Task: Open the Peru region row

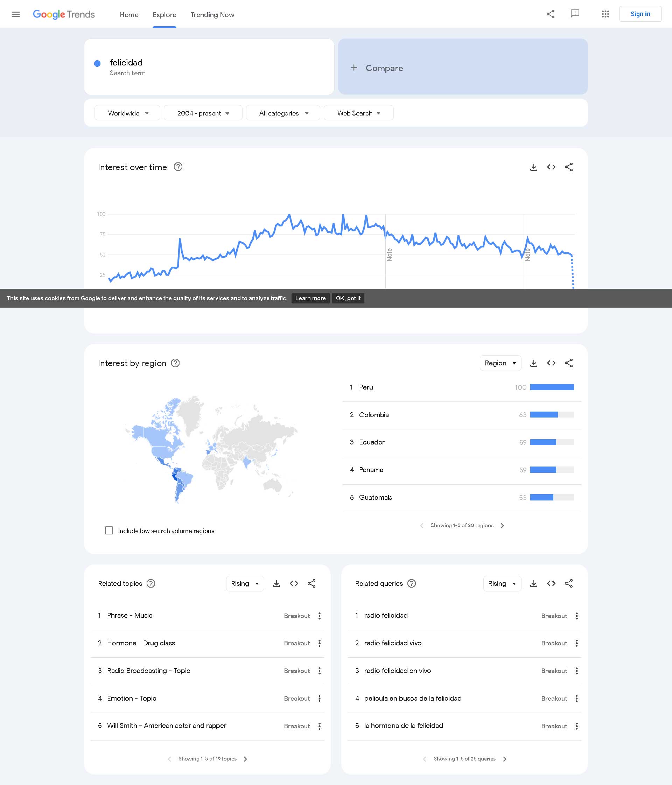Action: click(462, 387)
